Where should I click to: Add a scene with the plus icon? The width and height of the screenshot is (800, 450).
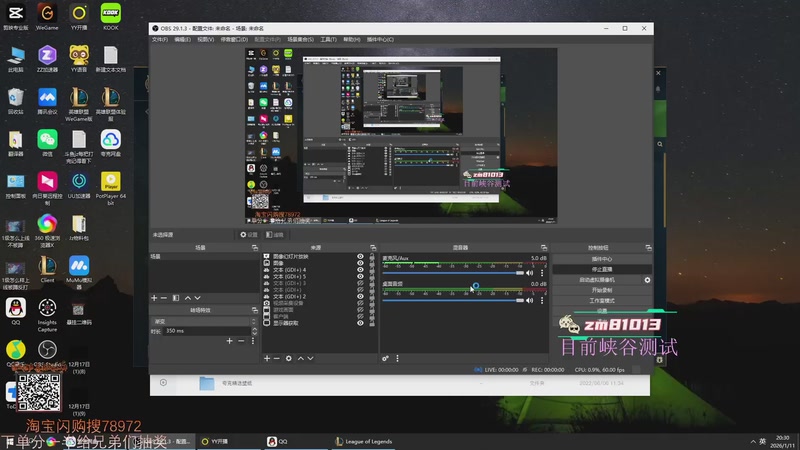pos(154,298)
